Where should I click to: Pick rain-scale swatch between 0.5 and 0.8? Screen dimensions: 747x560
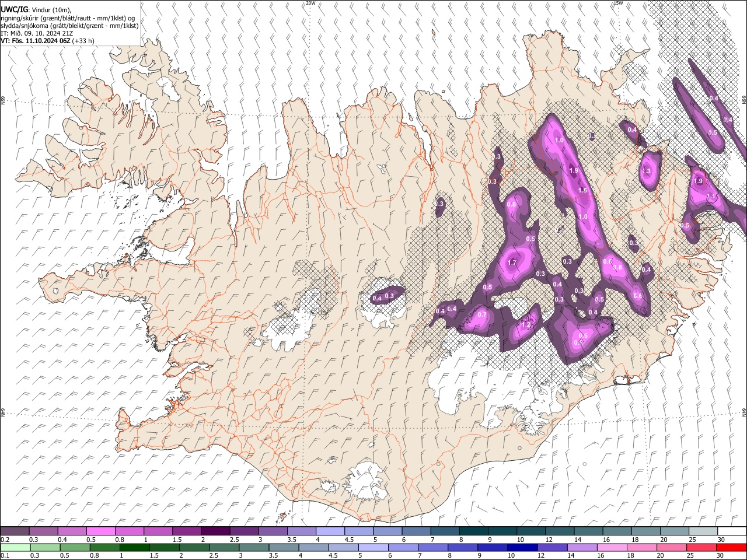[x=75, y=548]
